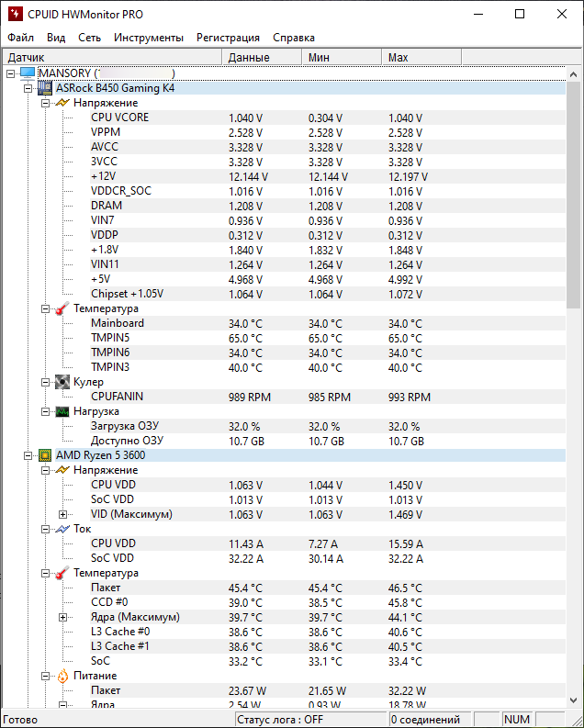The height and width of the screenshot is (728, 584).
Task: Expand the VID (Максимум) entry
Action: [x=62, y=514]
